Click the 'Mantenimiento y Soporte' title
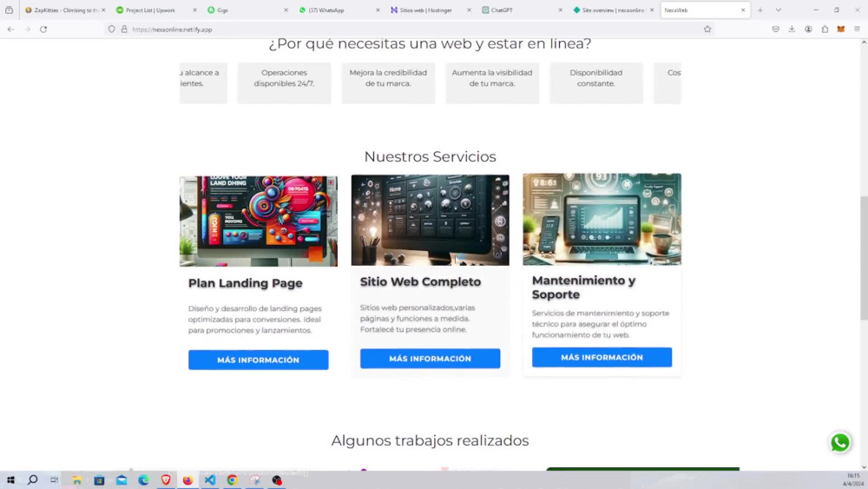This screenshot has height=489, width=868. click(583, 287)
